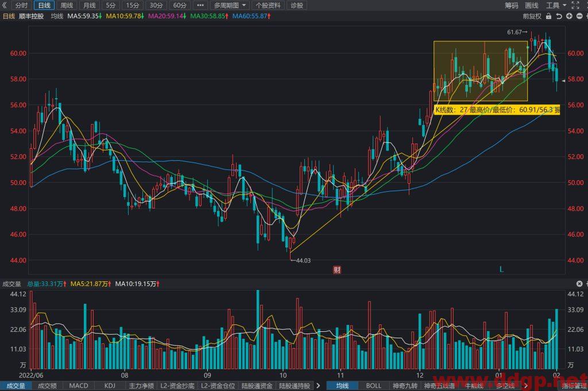Zoom in chart with plus icon
This screenshot has width=588, height=391.
(x=569, y=16)
